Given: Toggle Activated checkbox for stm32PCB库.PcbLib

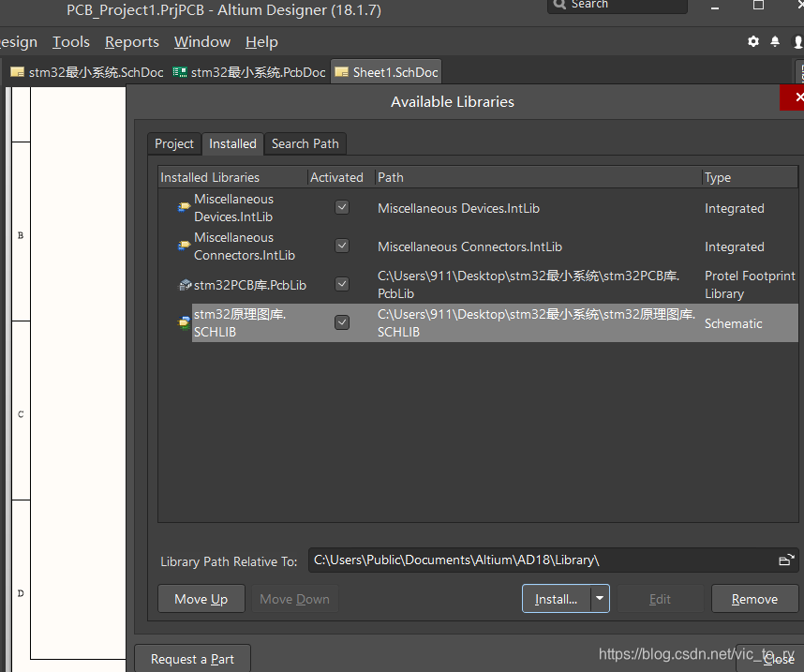Looking at the screenshot, I should click(x=342, y=284).
